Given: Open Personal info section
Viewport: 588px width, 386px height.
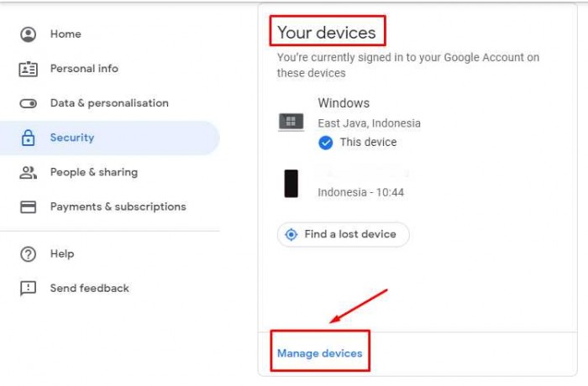Looking at the screenshot, I should click(x=84, y=69).
